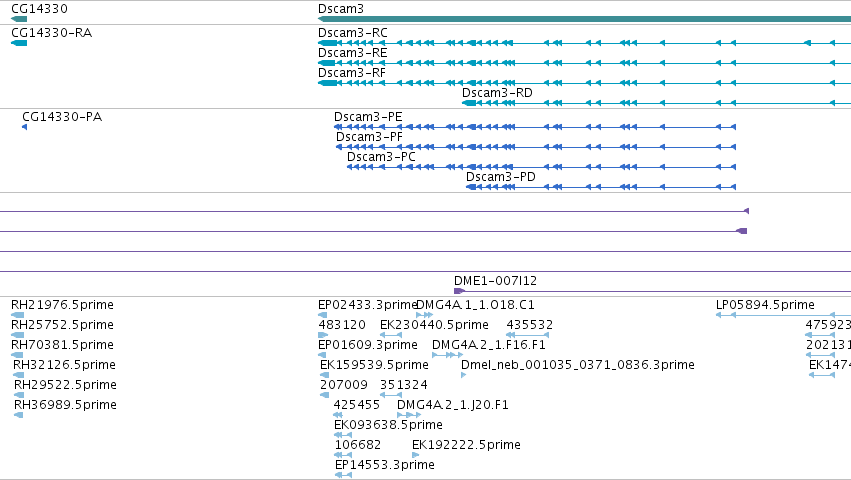The height and width of the screenshot is (480, 851).
Task: Click the DMG4A.2_1.F16.F1 label
Action: 489,345
